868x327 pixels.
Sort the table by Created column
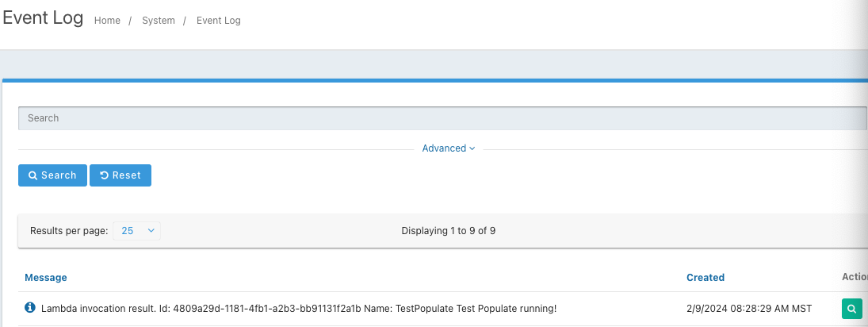pos(705,278)
